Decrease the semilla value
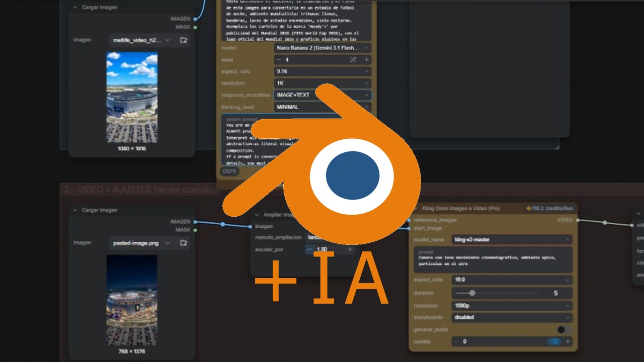The image size is (644, 362). tap(456, 341)
